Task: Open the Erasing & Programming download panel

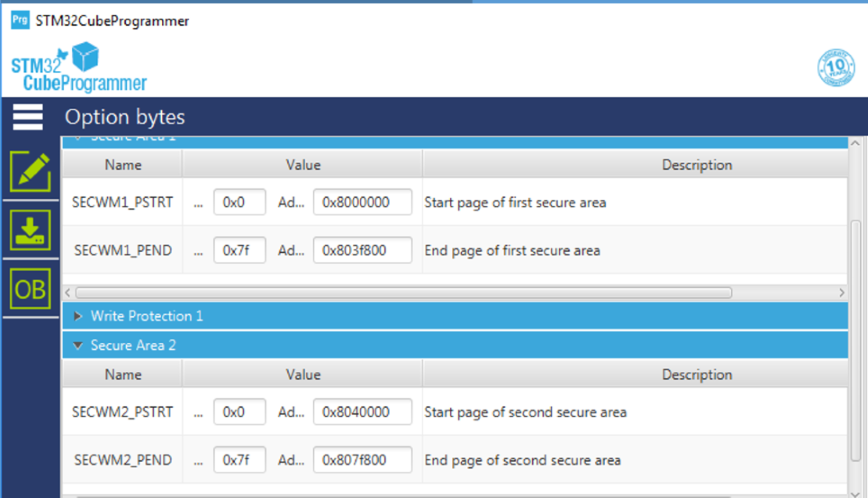Action: (x=30, y=230)
